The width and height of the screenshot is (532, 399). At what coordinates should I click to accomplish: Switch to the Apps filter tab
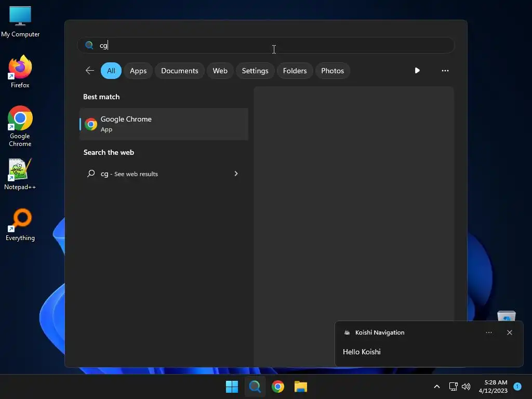pyautogui.click(x=138, y=71)
